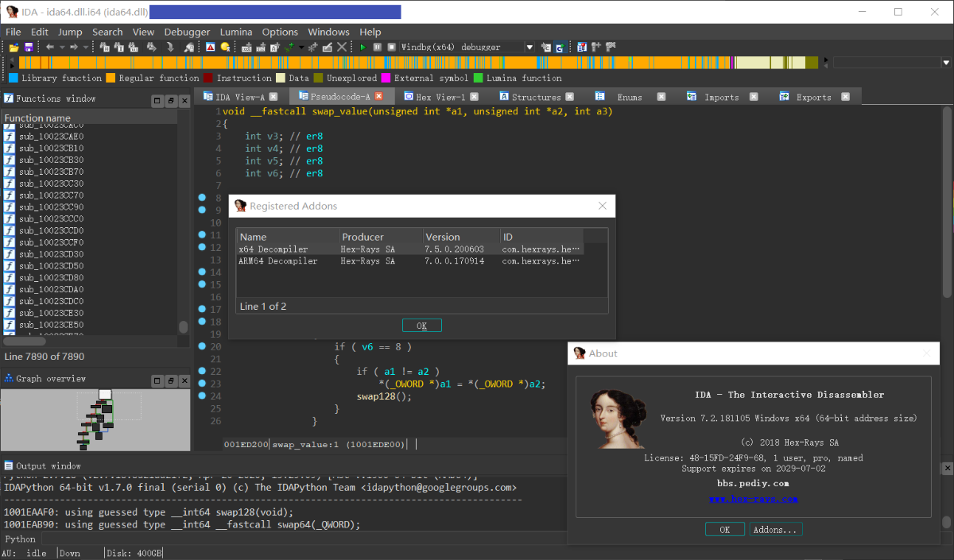Click the Addons... button
This screenshot has width=954, height=560.
pyautogui.click(x=775, y=529)
